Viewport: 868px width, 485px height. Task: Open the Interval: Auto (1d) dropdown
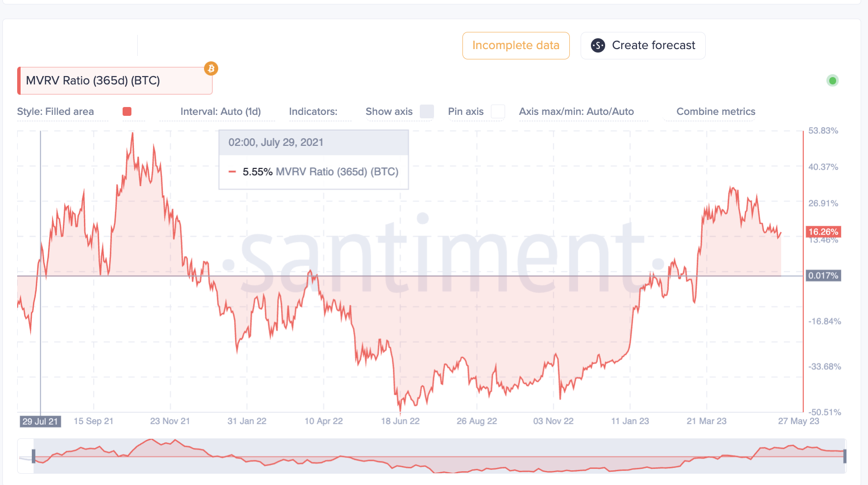(221, 112)
